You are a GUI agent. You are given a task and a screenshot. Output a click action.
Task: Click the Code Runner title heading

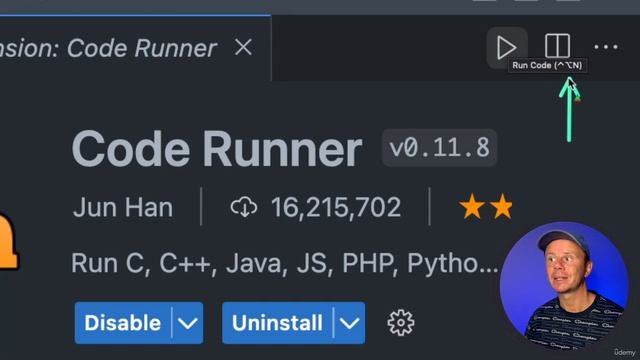click(x=217, y=149)
